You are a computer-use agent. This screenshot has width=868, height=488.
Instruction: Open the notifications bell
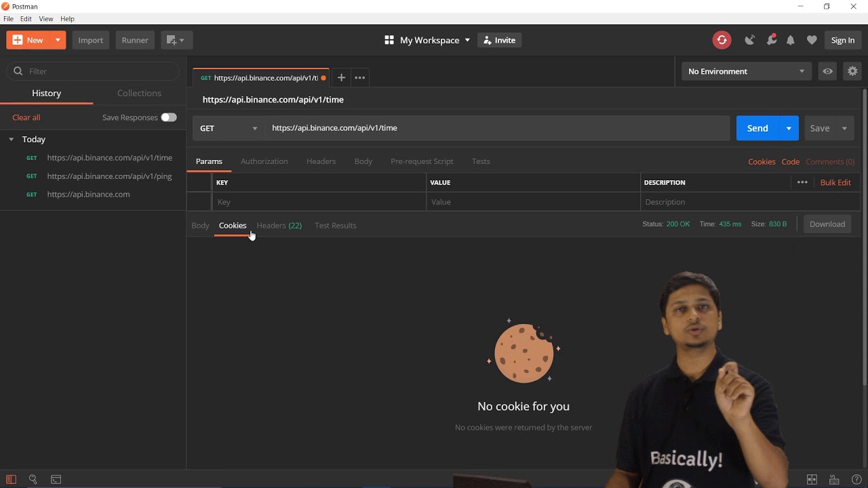pyautogui.click(x=791, y=41)
